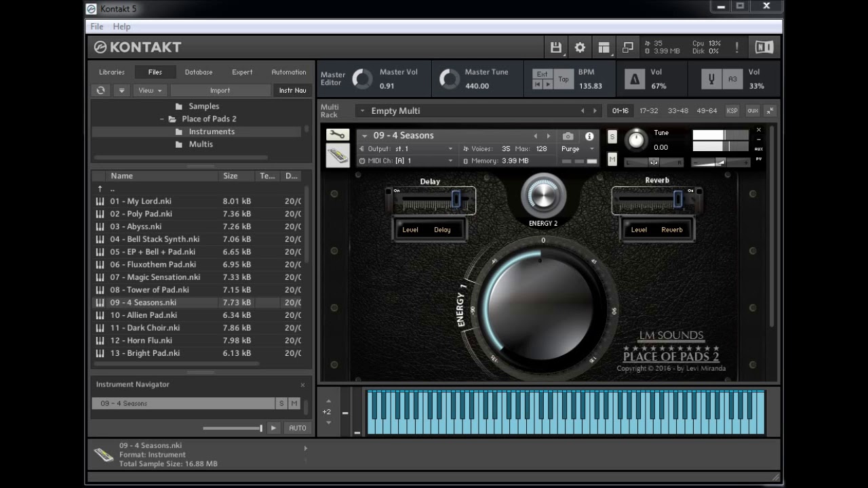Screen dimensions: 868x488
Task: Click the eject drive icon in browser
Action: 122,90
